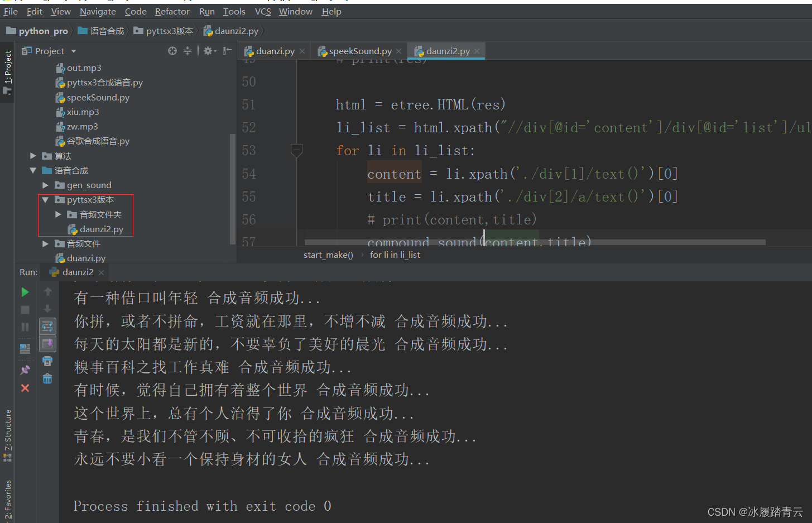
Task: Click the Pause output icon in Run panel
Action: 25,327
